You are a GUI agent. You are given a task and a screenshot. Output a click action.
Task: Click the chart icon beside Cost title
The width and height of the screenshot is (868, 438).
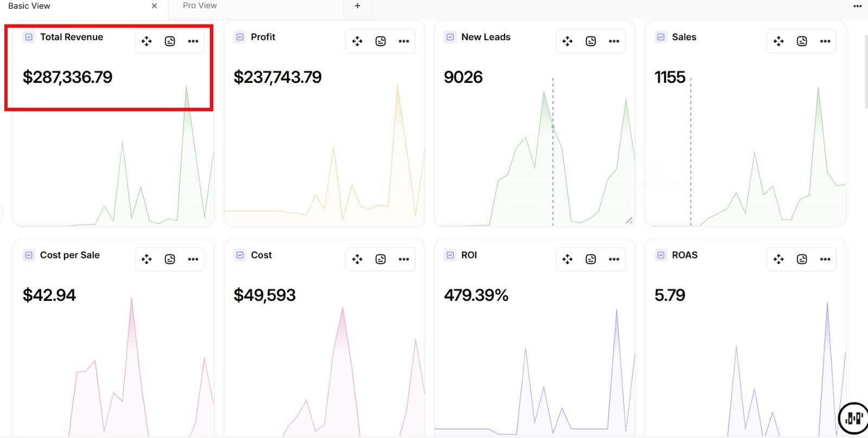coord(240,255)
